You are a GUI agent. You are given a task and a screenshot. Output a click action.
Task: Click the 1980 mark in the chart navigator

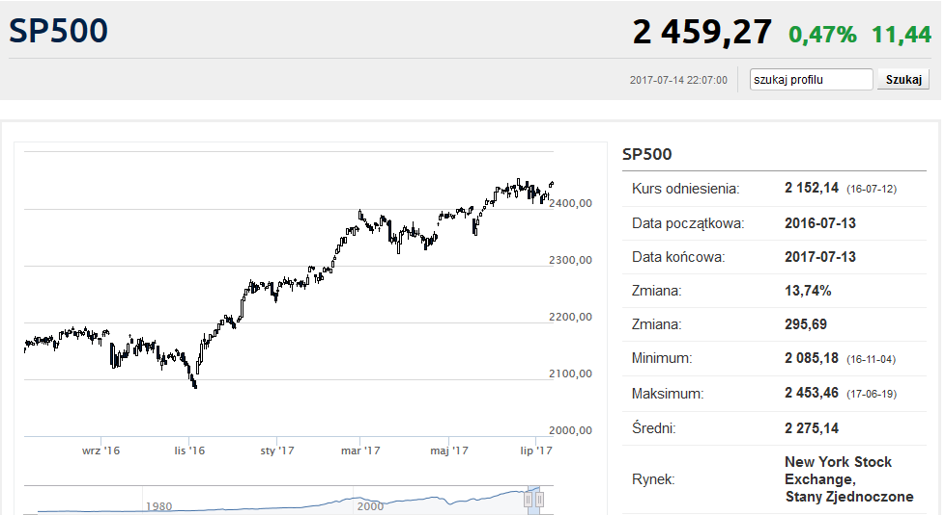click(159, 507)
